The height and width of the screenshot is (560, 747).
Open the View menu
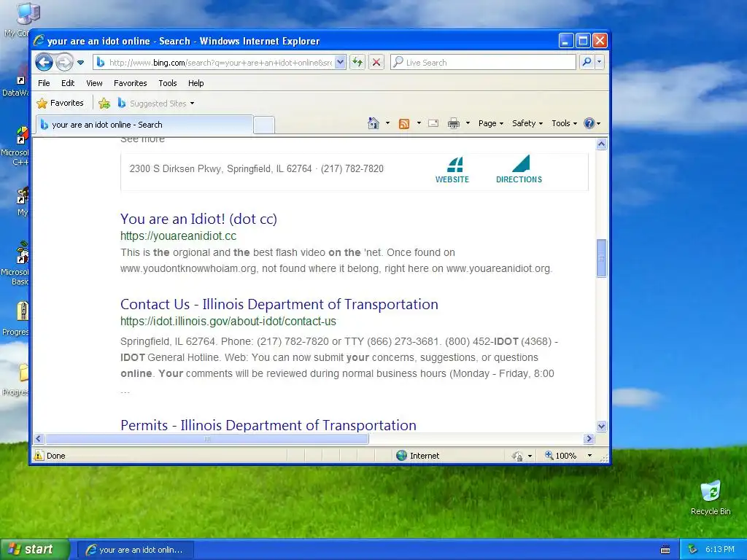tap(94, 83)
